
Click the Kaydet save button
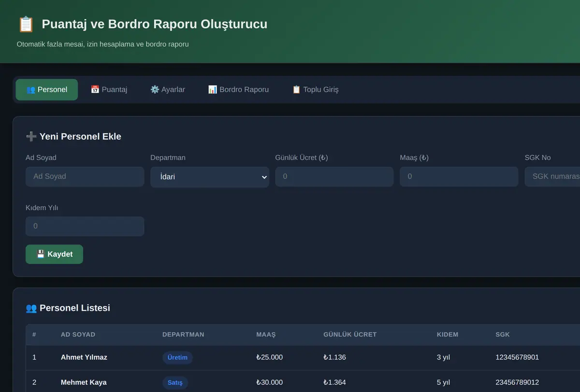click(x=54, y=254)
